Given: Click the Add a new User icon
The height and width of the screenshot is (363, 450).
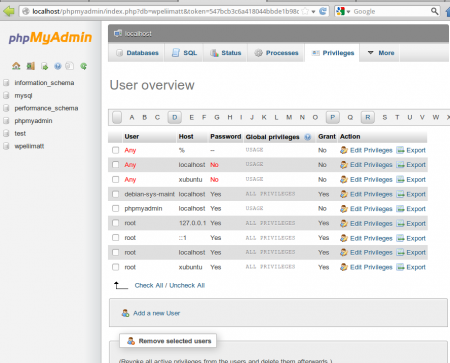Looking at the screenshot, I should click(125, 313).
